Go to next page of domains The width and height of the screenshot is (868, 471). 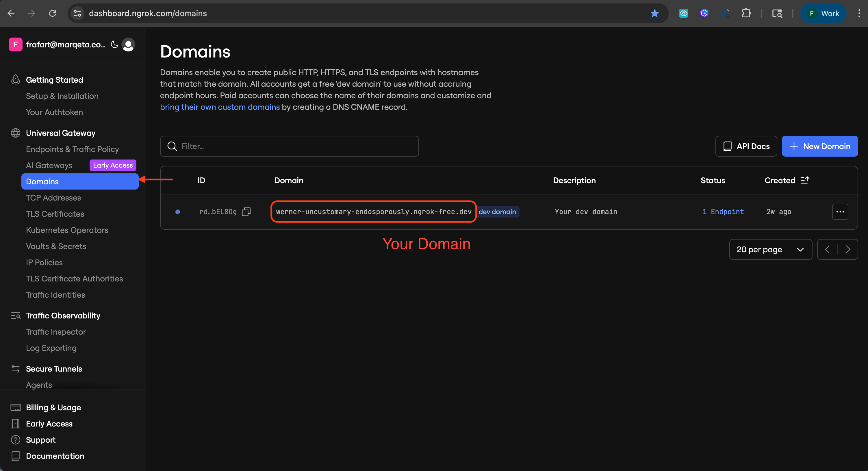(x=848, y=249)
